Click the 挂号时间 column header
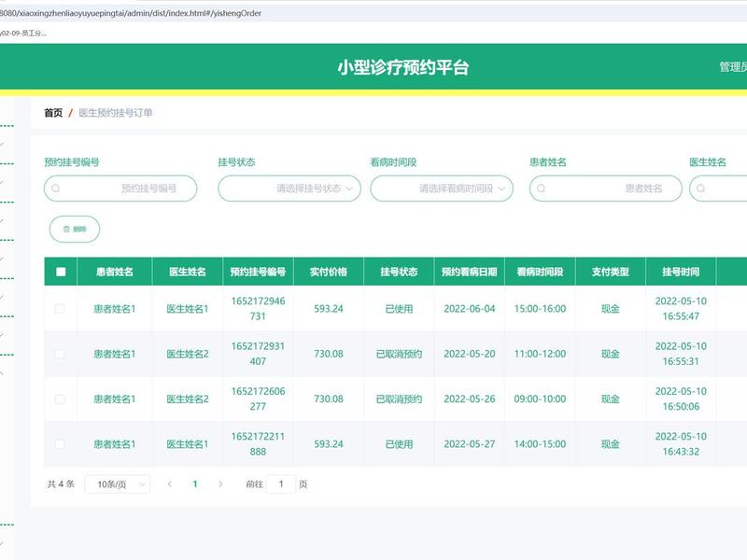 tap(681, 272)
